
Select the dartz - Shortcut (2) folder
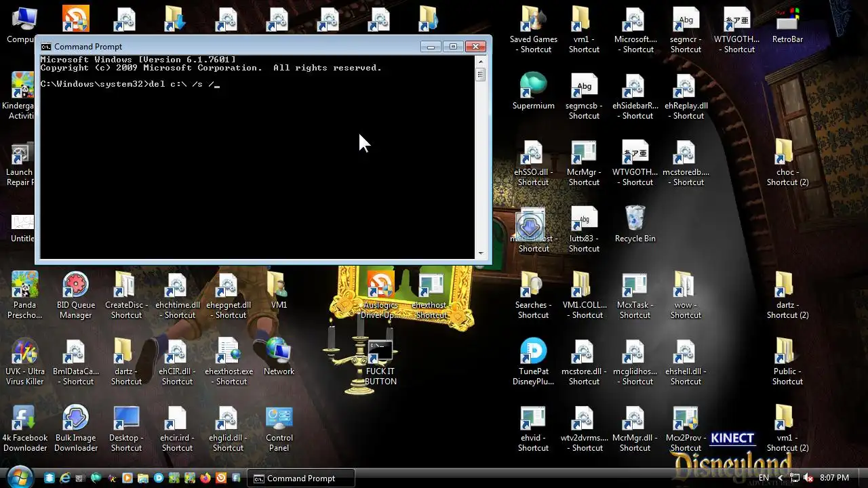point(787,296)
